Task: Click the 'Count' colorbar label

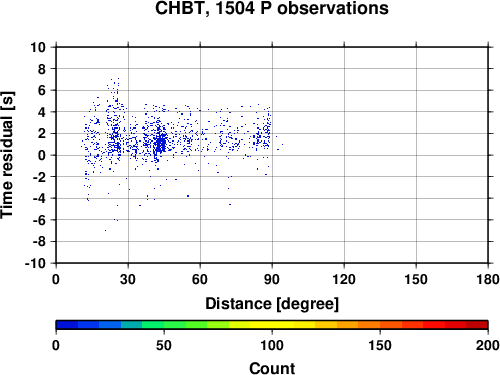Action: 272,368
